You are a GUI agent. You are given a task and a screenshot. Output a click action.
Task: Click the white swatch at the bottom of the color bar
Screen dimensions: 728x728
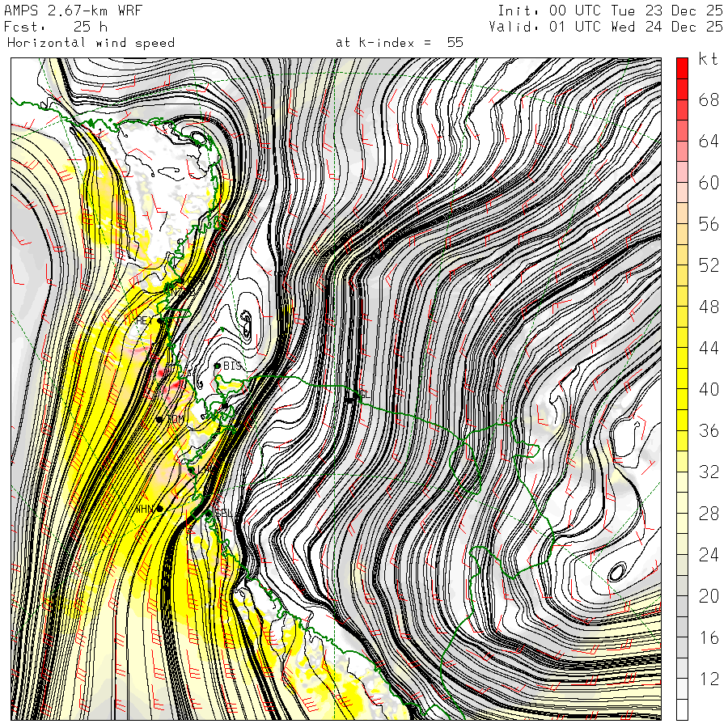pos(682,709)
